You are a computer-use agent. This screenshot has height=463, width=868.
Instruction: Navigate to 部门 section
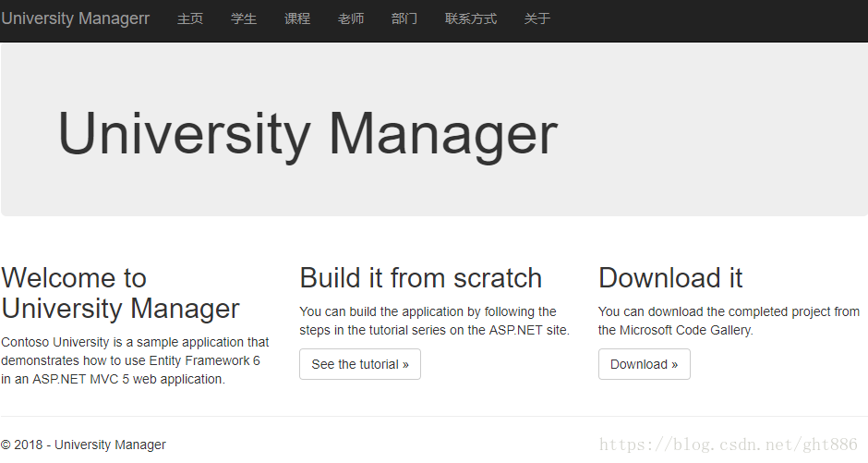pos(404,18)
